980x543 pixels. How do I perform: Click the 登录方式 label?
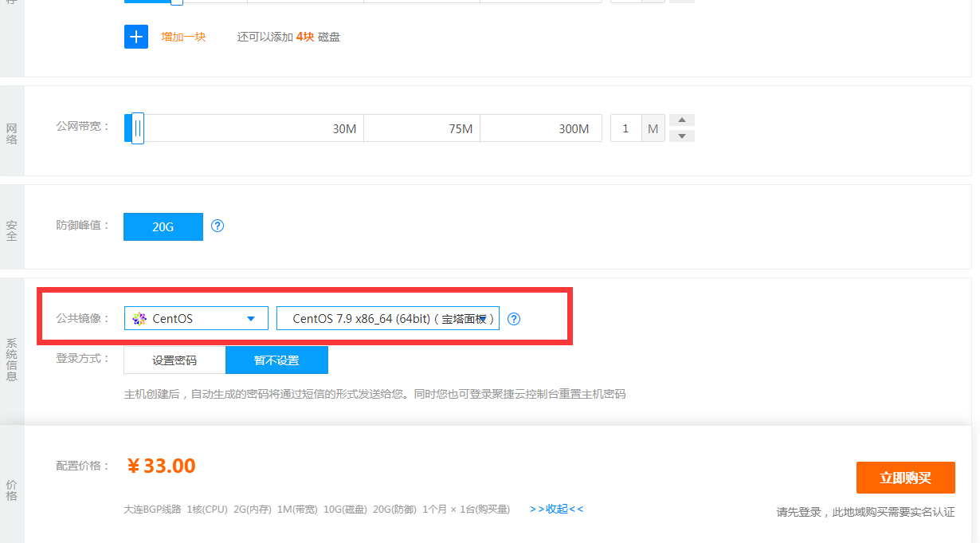coord(83,358)
